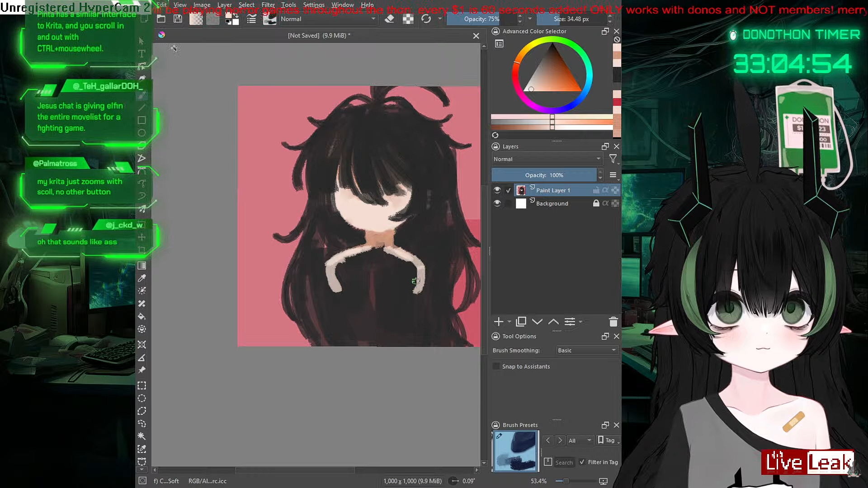The width and height of the screenshot is (868, 488).
Task: Expand the brush preset All tag dropdown
Action: (580, 440)
